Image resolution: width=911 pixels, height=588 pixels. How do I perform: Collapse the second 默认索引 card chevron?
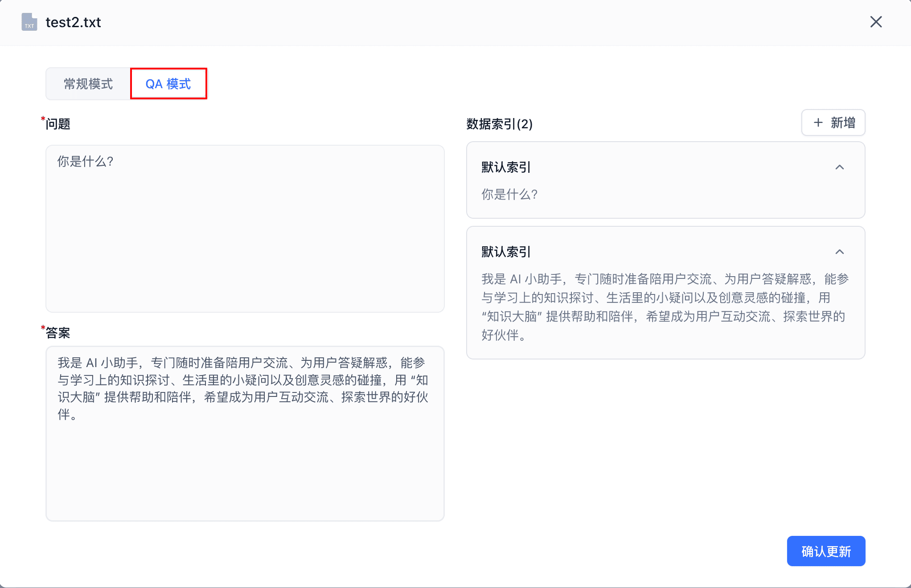point(839,252)
